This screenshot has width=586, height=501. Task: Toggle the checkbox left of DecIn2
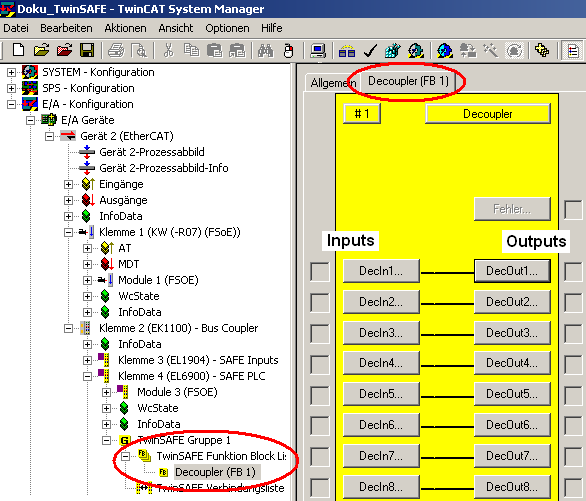click(320, 303)
